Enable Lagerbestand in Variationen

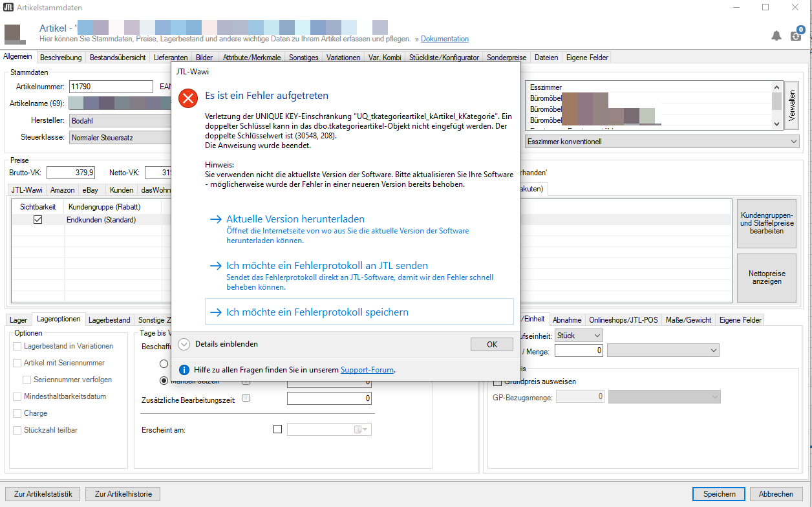[x=17, y=346]
